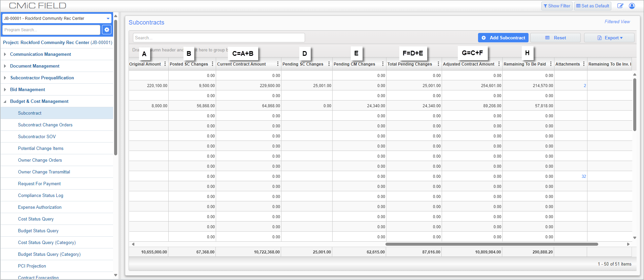Open Cost Status Query
The height and width of the screenshot is (280, 644).
click(x=36, y=219)
